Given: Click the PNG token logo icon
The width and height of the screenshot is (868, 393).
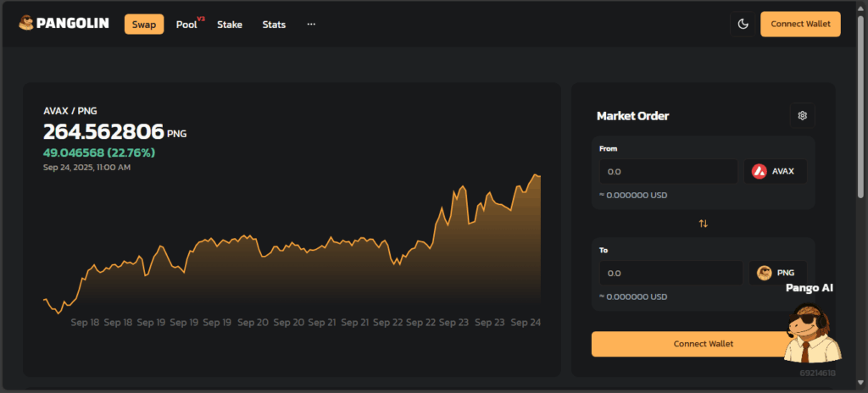Looking at the screenshot, I should point(764,273).
